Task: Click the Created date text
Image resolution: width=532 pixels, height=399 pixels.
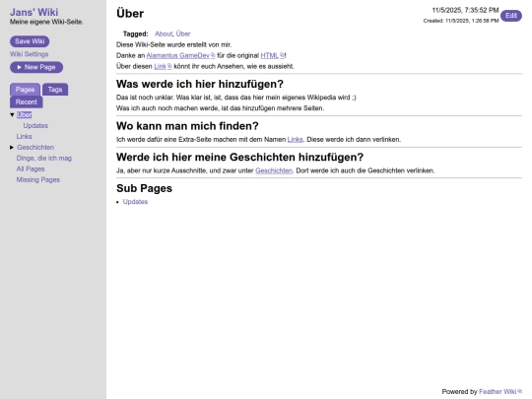Action: (x=461, y=21)
